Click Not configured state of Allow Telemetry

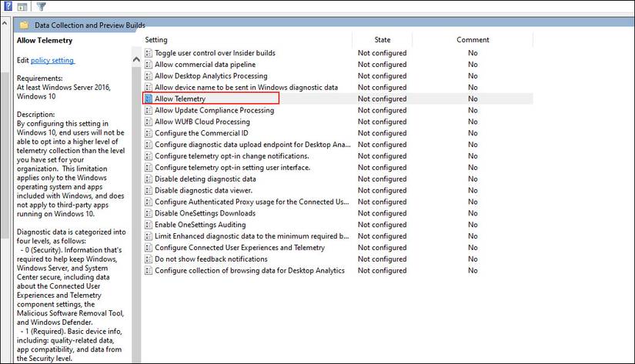coord(382,99)
